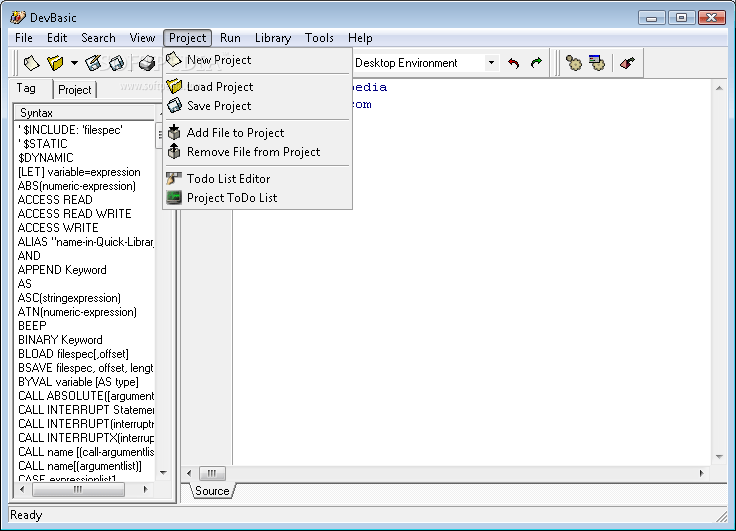Click the Save Project disk icon

click(x=174, y=106)
